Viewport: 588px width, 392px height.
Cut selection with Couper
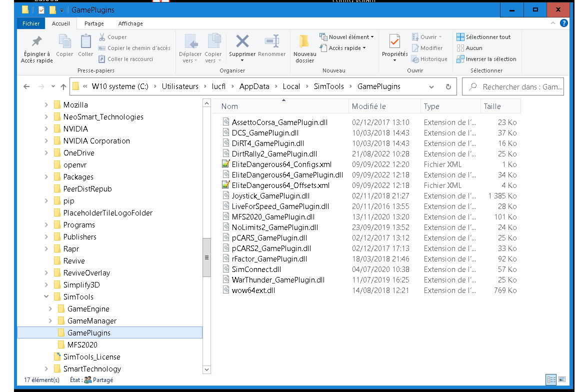point(113,37)
